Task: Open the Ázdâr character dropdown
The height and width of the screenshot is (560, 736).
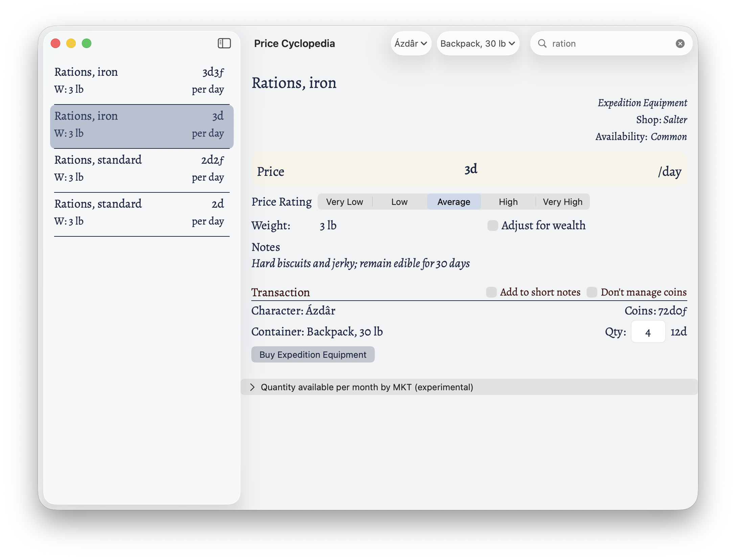Action: click(411, 44)
